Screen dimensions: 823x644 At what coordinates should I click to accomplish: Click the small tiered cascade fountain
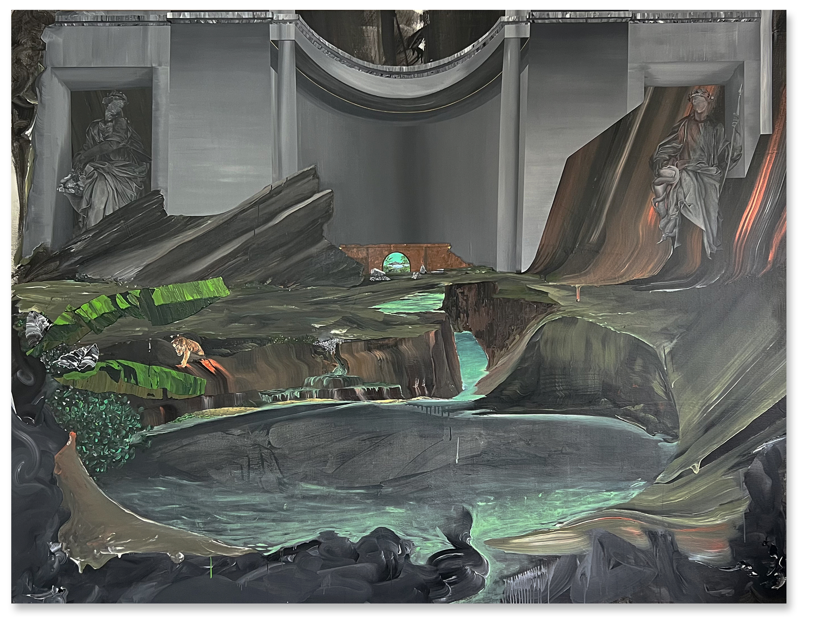tap(332, 383)
